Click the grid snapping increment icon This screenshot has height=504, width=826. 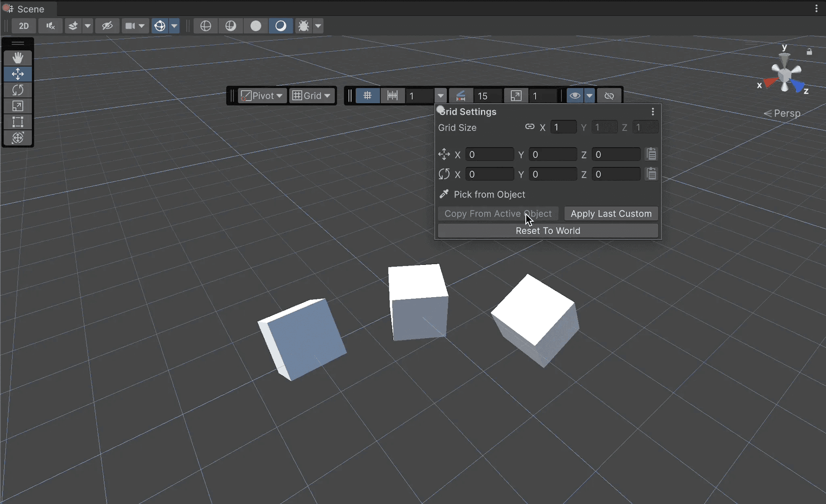(392, 95)
